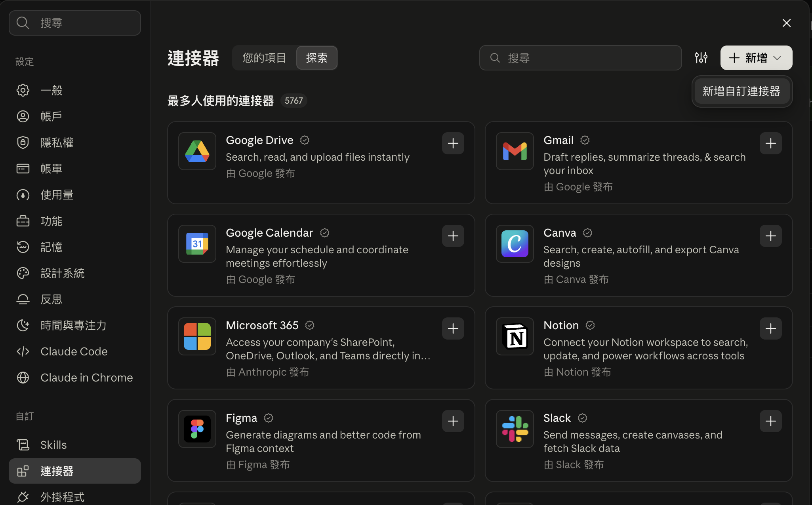Close the settings dialog with X
812x505 pixels.
pos(786,23)
